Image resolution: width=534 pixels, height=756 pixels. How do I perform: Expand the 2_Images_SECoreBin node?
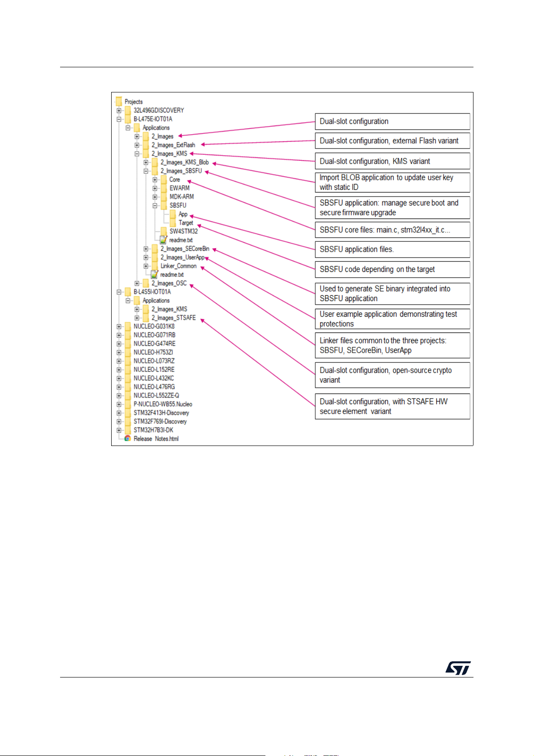(146, 249)
